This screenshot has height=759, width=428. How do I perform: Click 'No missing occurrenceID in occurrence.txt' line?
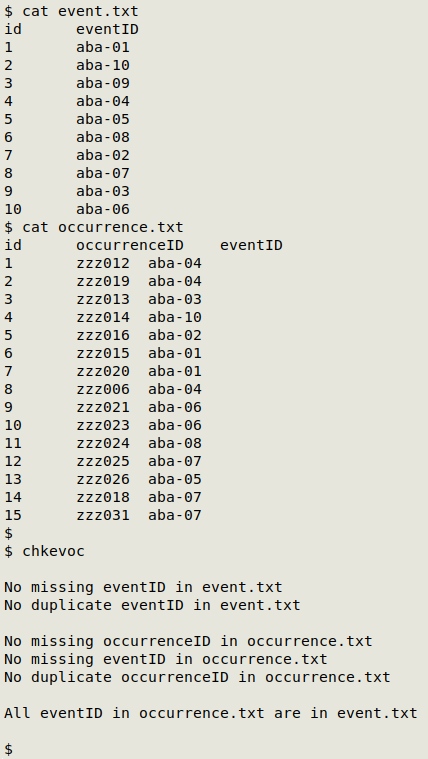[188, 641]
